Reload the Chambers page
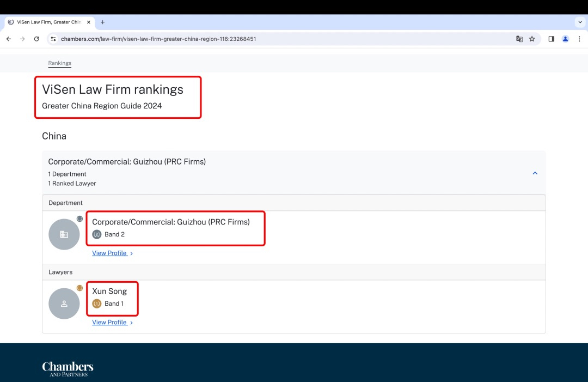 coord(36,39)
